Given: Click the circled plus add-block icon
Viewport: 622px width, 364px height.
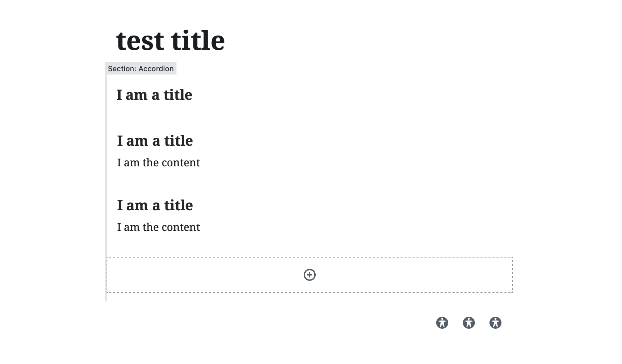Looking at the screenshot, I should tap(309, 275).
